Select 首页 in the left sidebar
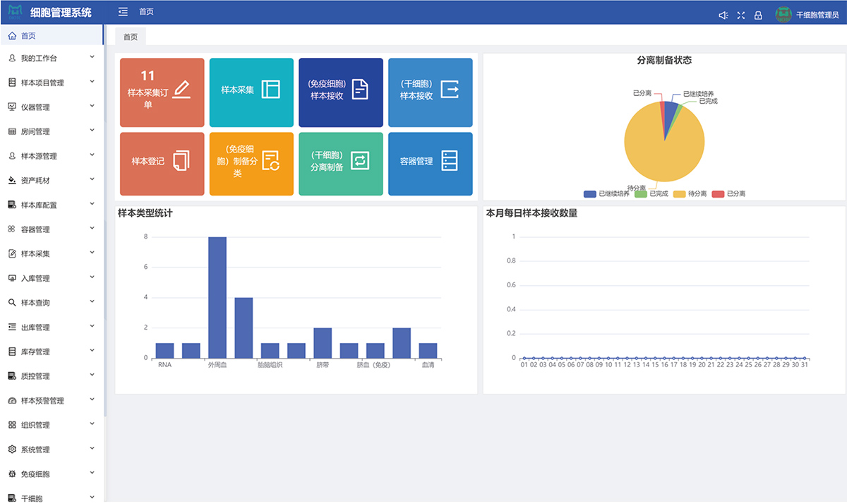Image resolution: width=847 pixels, height=504 pixels. [28, 36]
